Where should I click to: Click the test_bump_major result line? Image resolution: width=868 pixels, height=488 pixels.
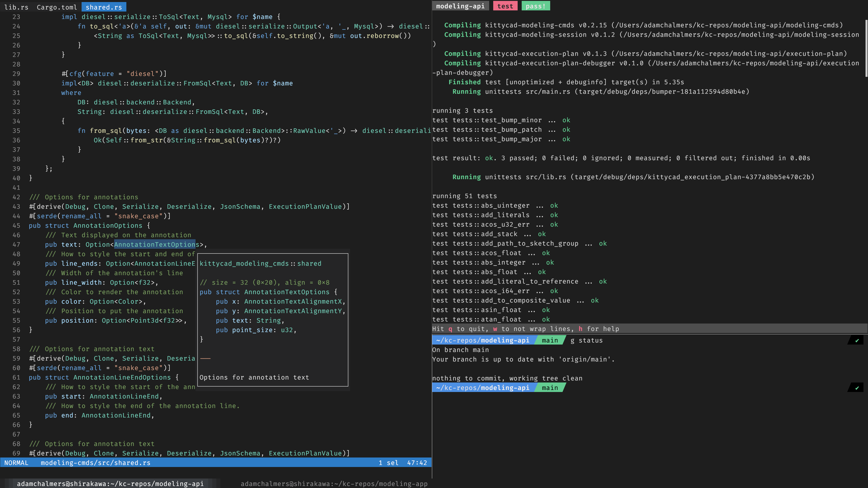pyautogui.click(x=501, y=139)
